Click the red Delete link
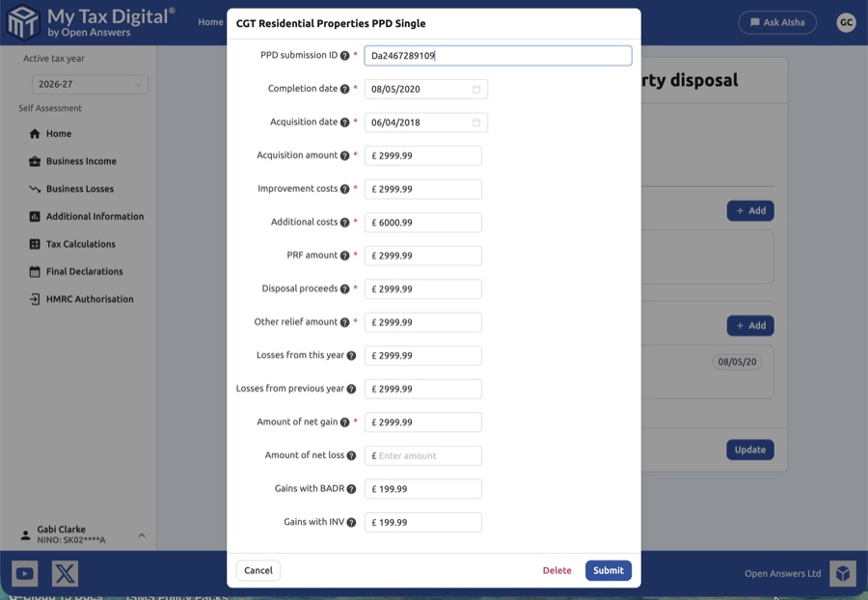 click(556, 570)
